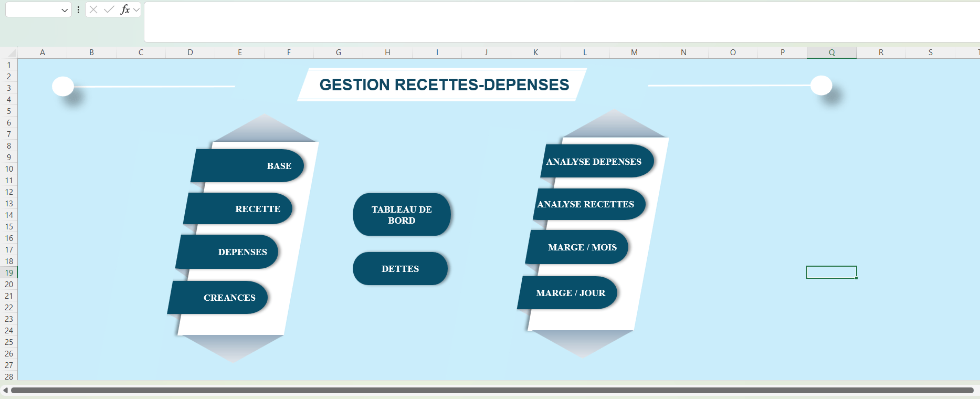Open the dropdown arrow beside fx
This screenshot has width=980, height=399.
coord(136,9)
